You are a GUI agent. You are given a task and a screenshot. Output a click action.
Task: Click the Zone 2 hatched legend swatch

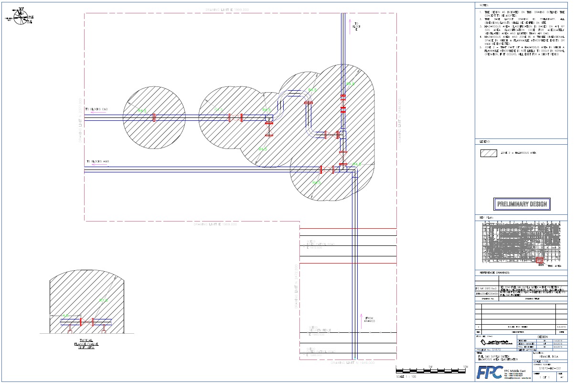488,153
